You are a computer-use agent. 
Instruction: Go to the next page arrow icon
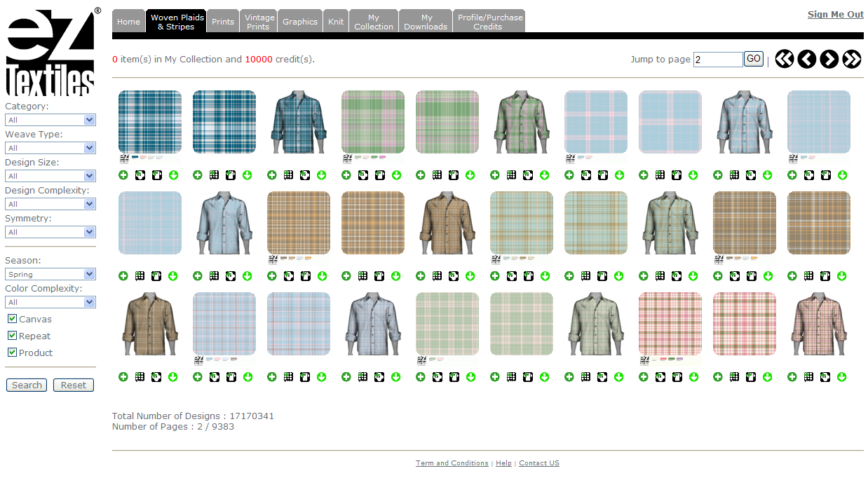(829, 59)
